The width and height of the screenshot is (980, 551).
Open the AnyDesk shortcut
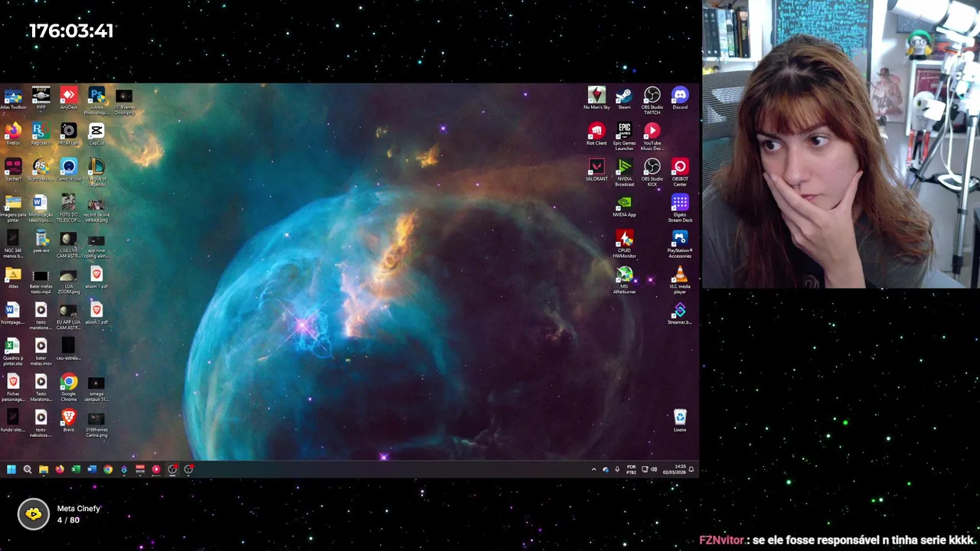[68, 99]
